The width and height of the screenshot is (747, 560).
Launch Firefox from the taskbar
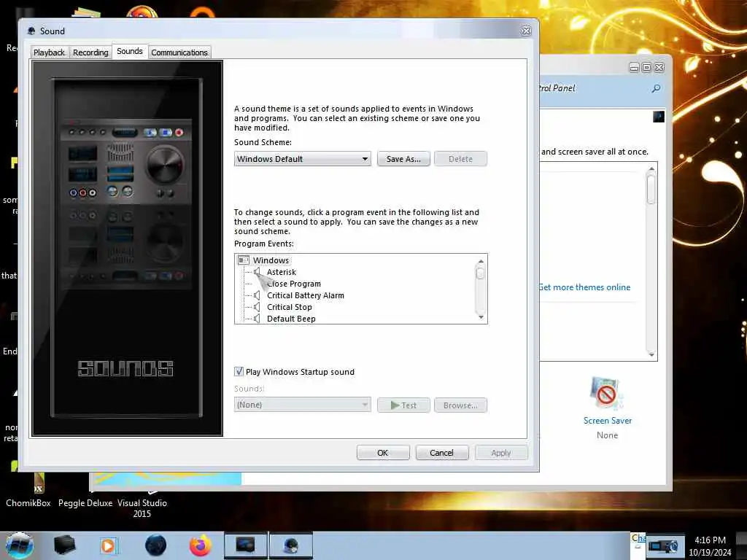200,545
